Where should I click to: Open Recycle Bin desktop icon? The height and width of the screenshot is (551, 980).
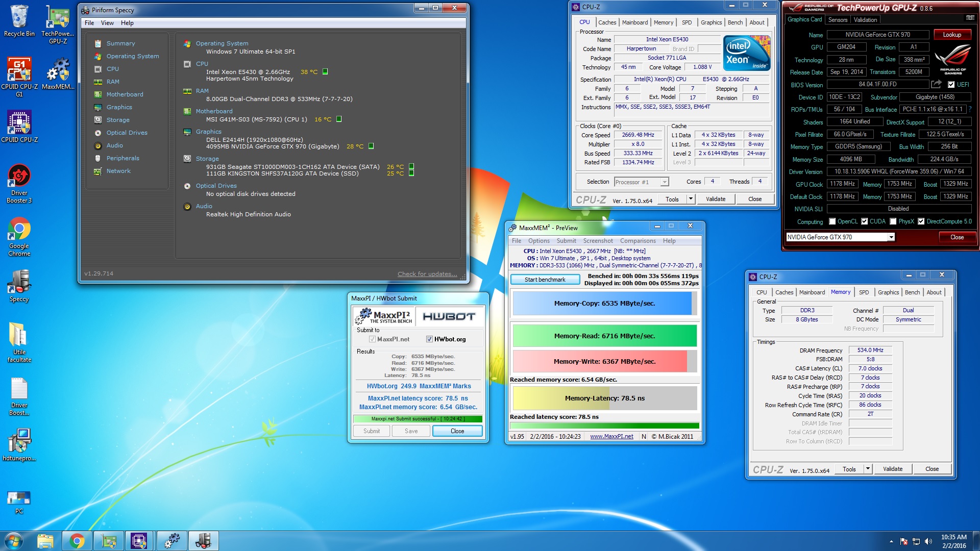19,21
